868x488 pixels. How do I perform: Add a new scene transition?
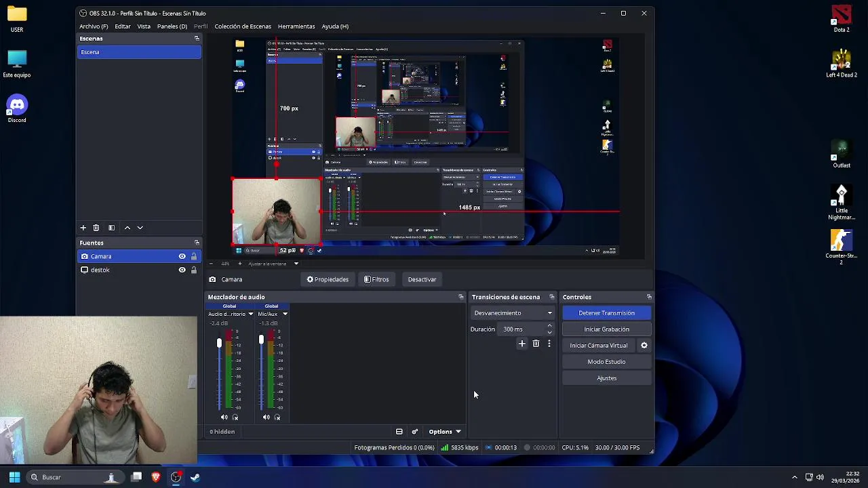522,344
